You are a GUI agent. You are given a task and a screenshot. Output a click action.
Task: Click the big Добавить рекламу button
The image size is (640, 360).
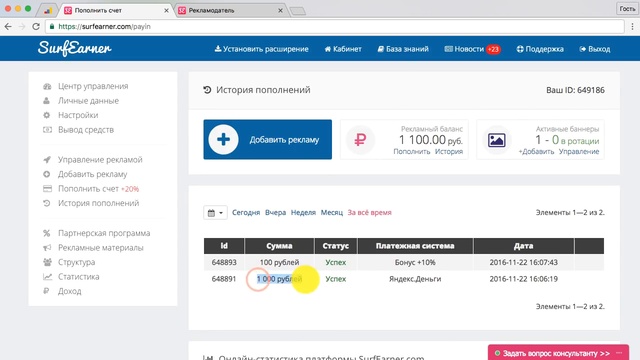click(268, 140)
